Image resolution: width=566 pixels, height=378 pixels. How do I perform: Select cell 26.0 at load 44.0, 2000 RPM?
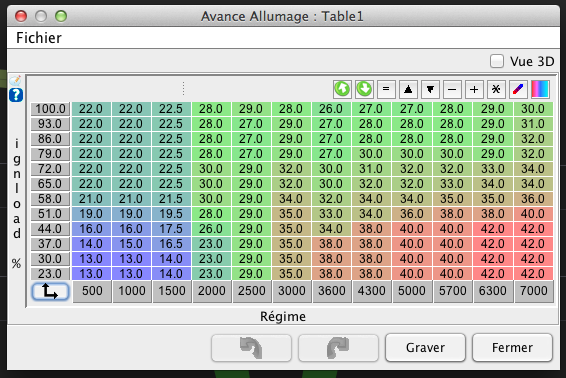click(211, 229)
